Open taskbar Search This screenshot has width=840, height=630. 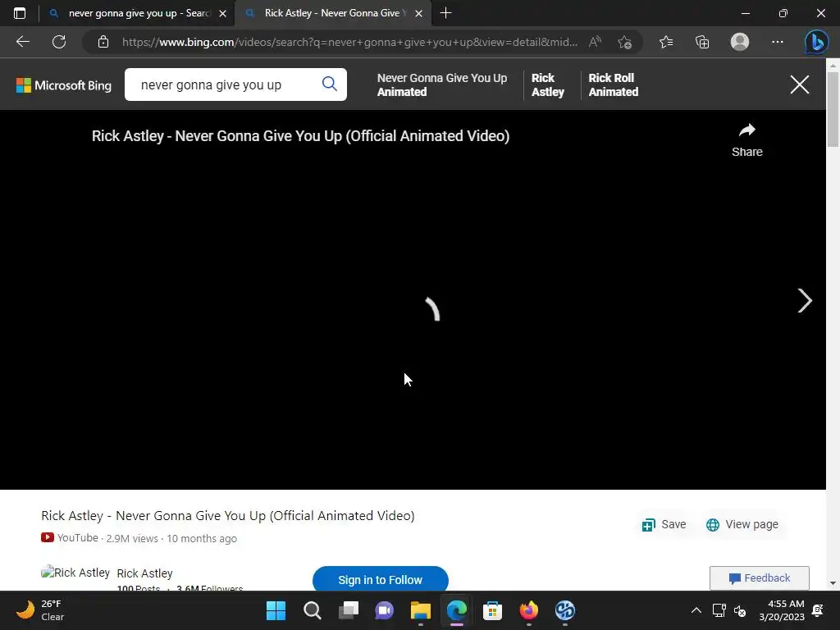(x=313, y=610)
